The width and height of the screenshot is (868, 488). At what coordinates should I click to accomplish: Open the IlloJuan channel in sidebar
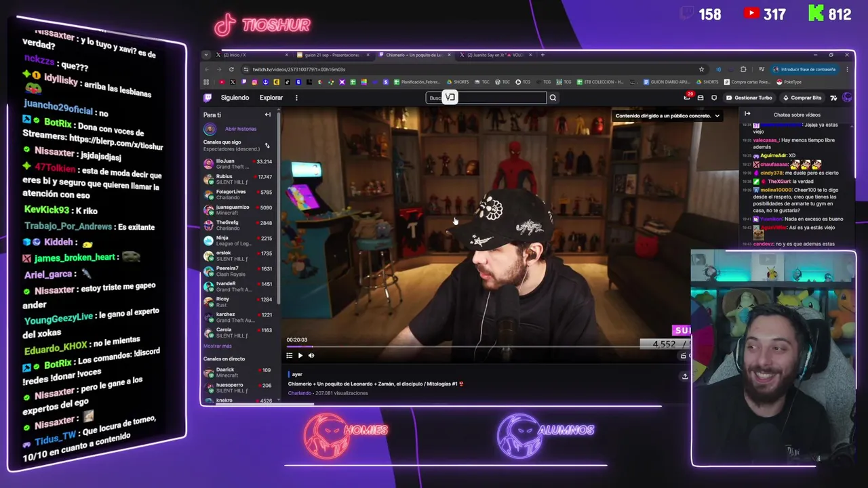(237, 164)
